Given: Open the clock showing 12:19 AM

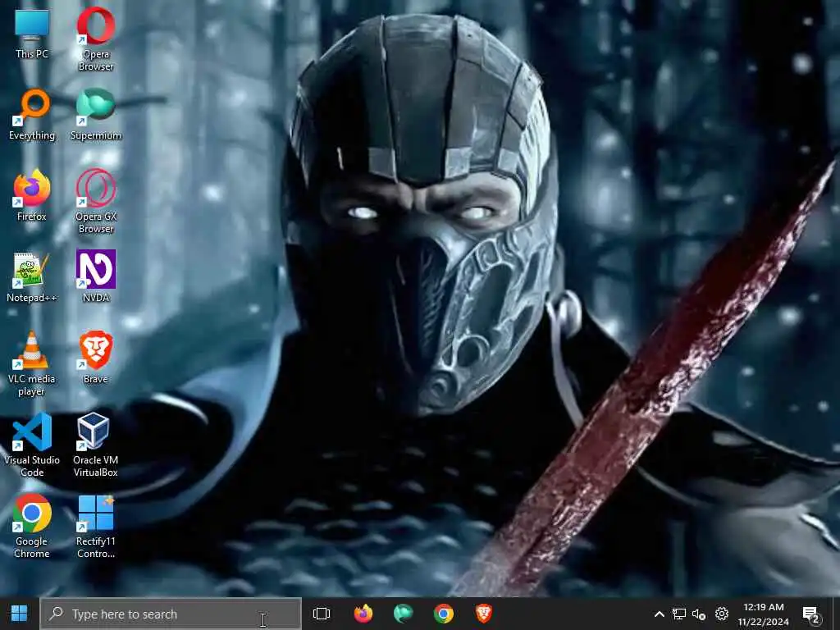Looking at the screenshot, I should click(x=764, y=614).
